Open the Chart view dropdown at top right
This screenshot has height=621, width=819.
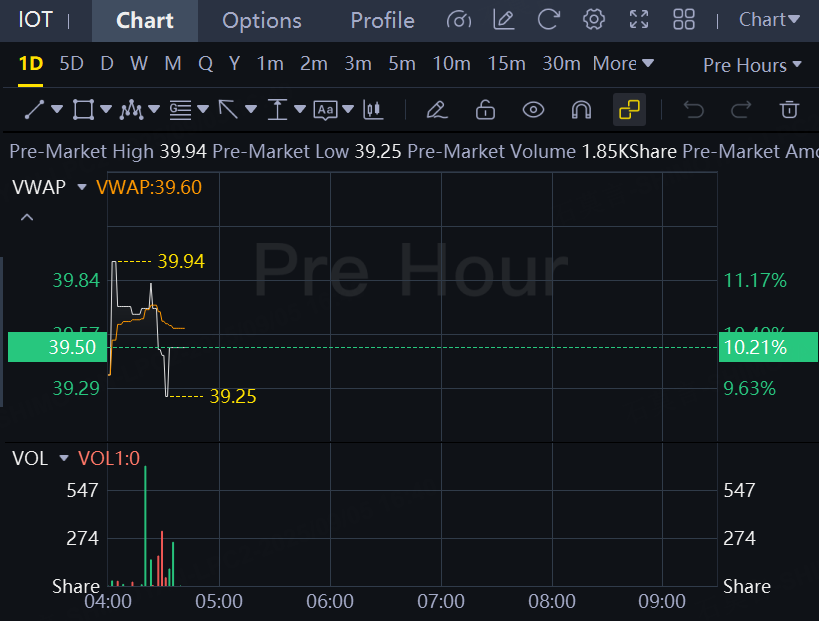(x=769, y=20)
